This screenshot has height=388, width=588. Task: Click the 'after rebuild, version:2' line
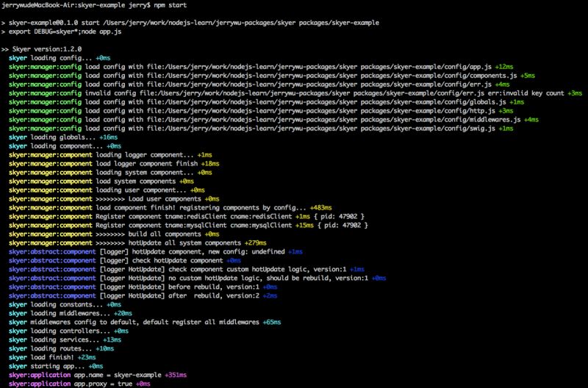[x=143, y=296]
